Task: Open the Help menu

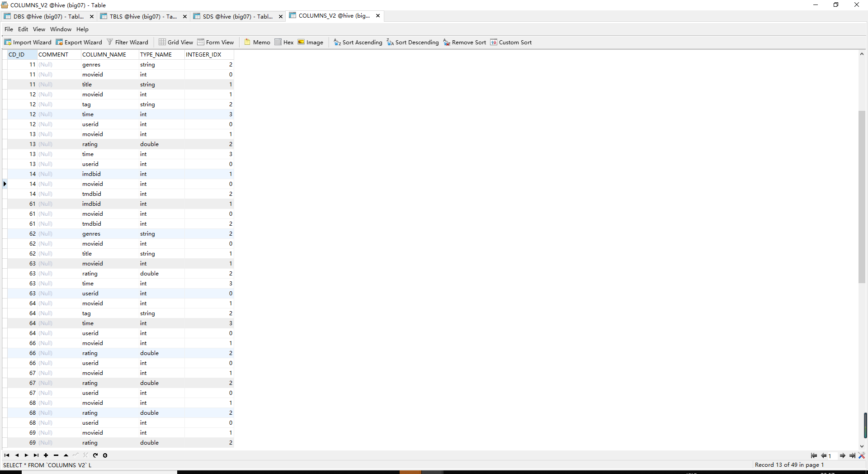Action: pyautogui.click(x=82, y=29)
